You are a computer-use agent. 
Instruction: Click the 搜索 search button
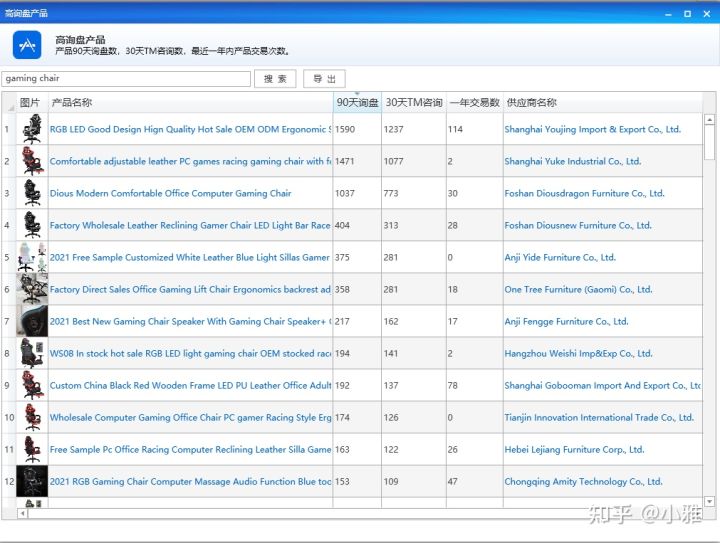(275, 78)
